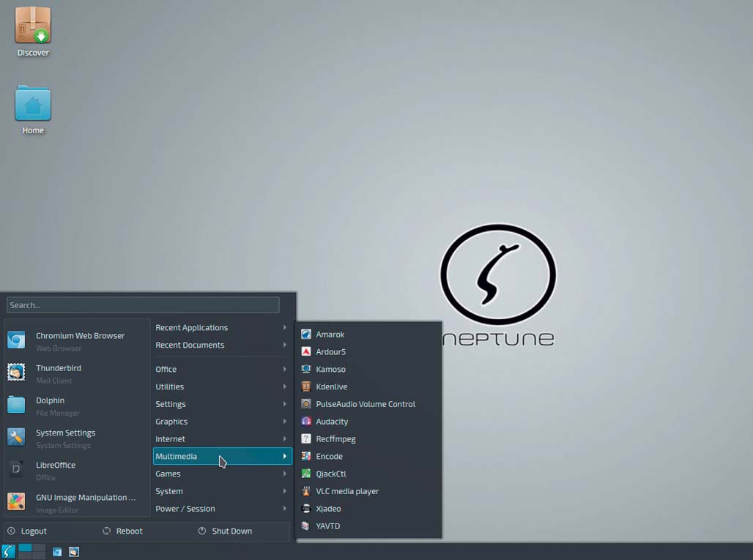Open the Discover desktop icon
753x560 pixels.
coord(33,31)
